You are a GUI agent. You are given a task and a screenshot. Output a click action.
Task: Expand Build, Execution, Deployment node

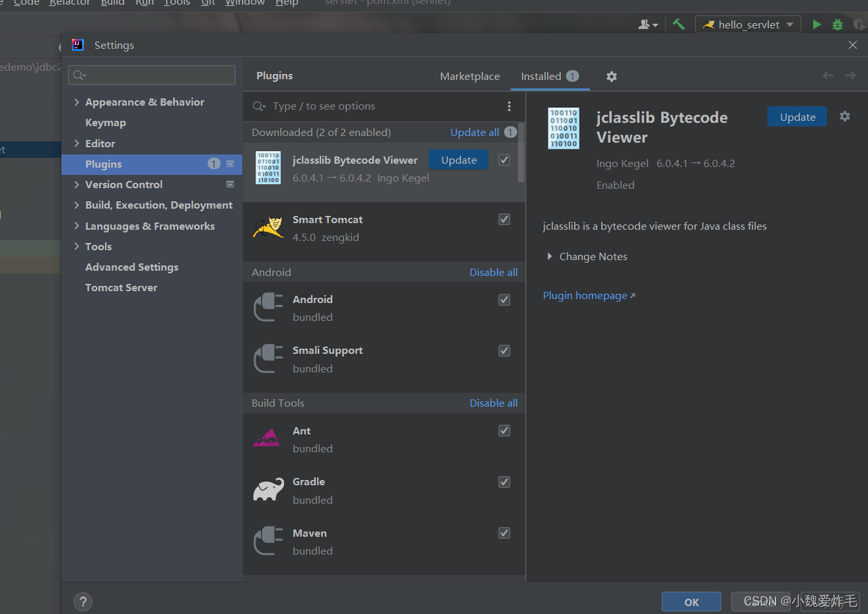tap(77, 205)
